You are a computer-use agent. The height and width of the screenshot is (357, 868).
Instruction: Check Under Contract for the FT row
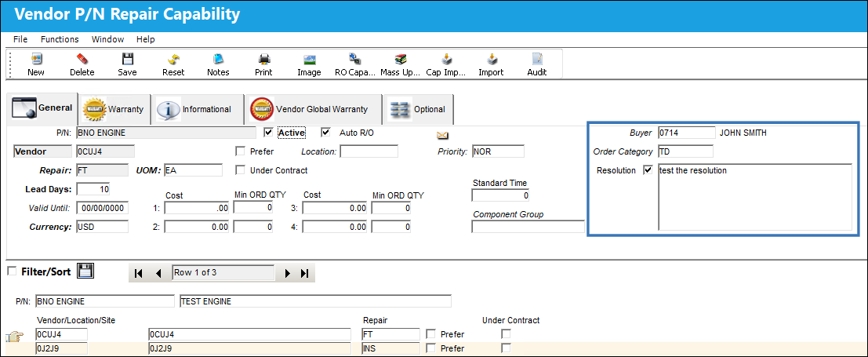click(506, 334)
